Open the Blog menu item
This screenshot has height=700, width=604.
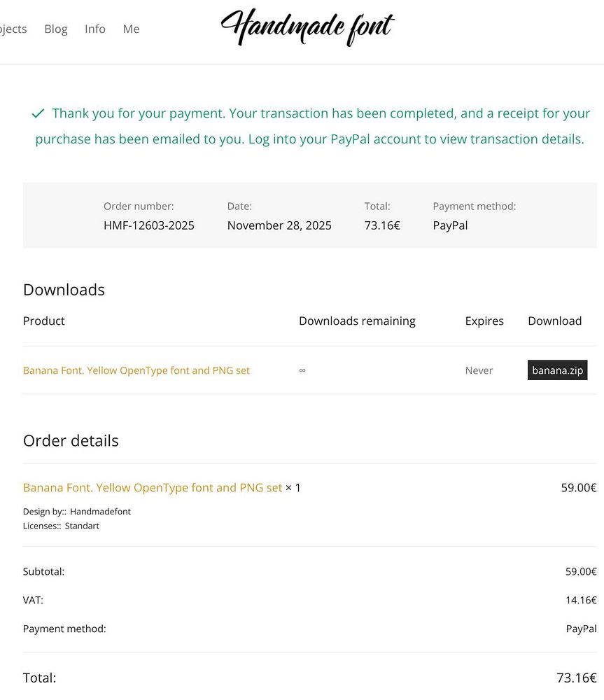[x=56, y=29]
